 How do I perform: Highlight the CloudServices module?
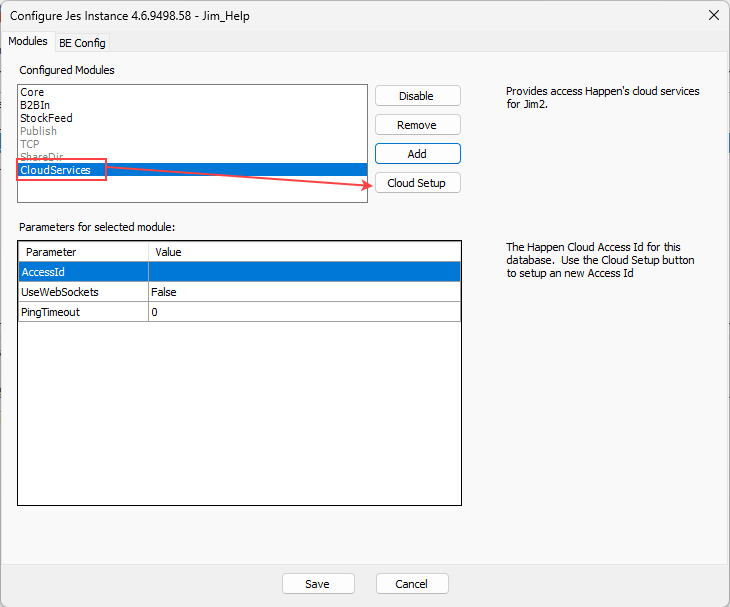tap(55, 170)
